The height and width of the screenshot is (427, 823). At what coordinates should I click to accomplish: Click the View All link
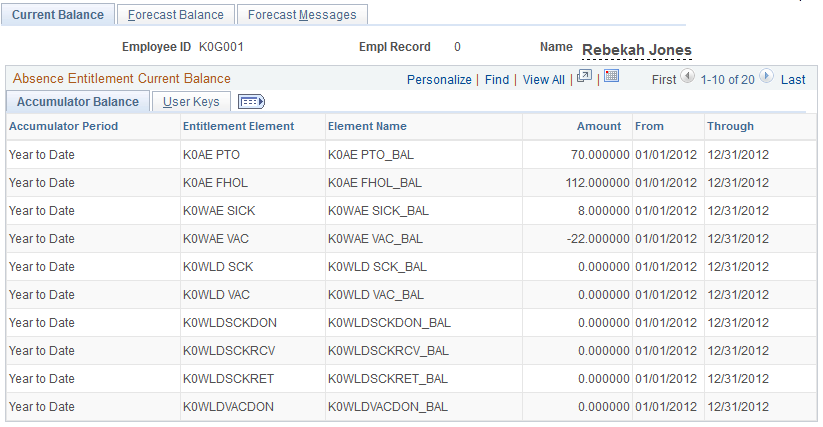(x=544, y=80)
